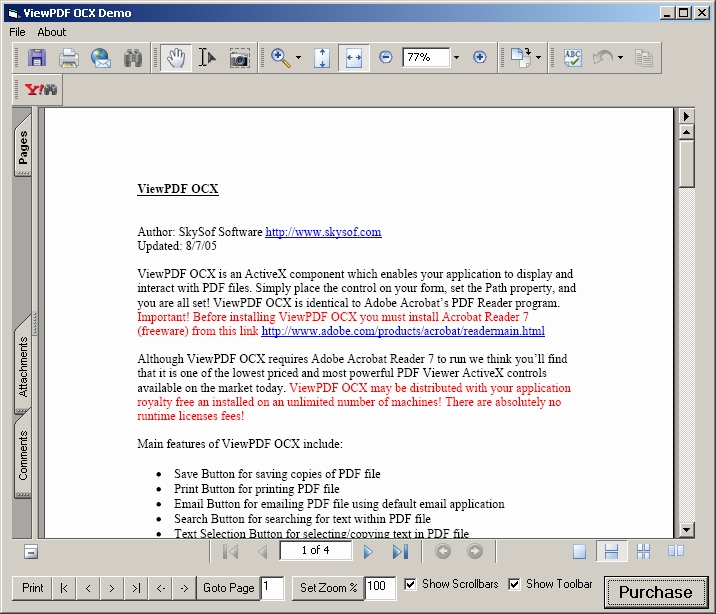Click the Print button at bottom

(33, 588)
